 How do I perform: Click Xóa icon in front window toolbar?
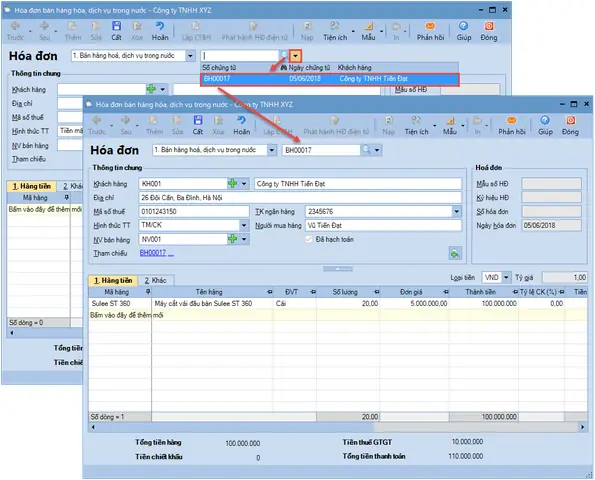pyautogui.click(x=218, y=121)
